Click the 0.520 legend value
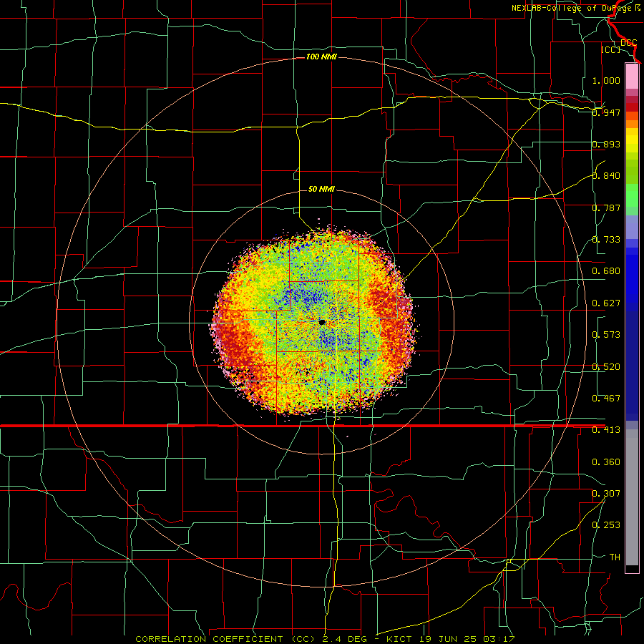 (606, 367)
